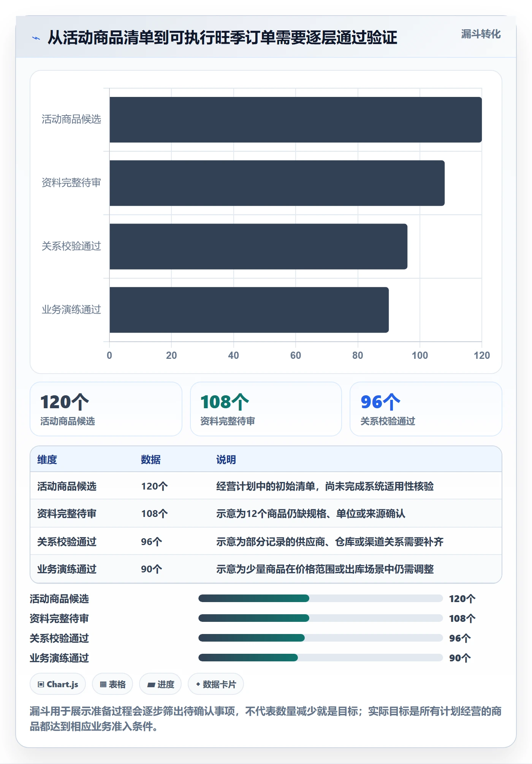532x764 pixels.
Task: Click the lightning icon beside the title
Action: tap(36, 38)
